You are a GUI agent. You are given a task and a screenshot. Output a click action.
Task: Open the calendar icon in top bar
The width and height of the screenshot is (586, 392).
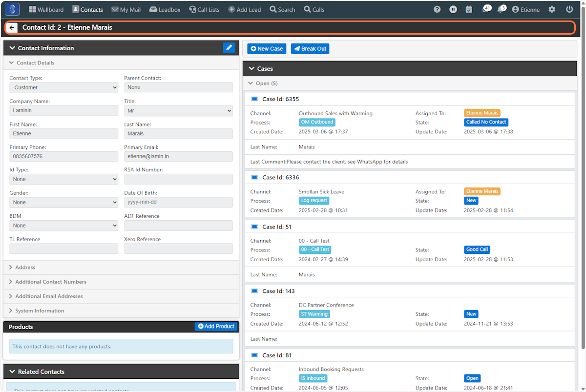tap(469, 9)
